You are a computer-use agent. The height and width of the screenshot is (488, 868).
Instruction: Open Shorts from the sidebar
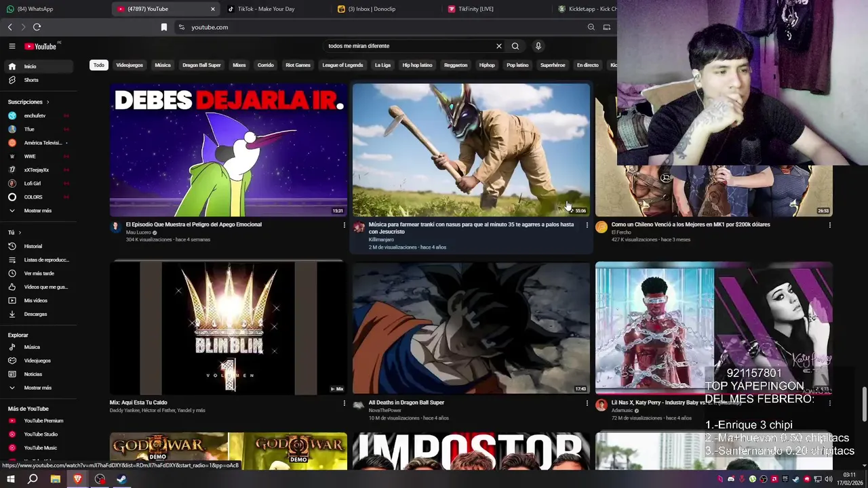click(31, 80)
